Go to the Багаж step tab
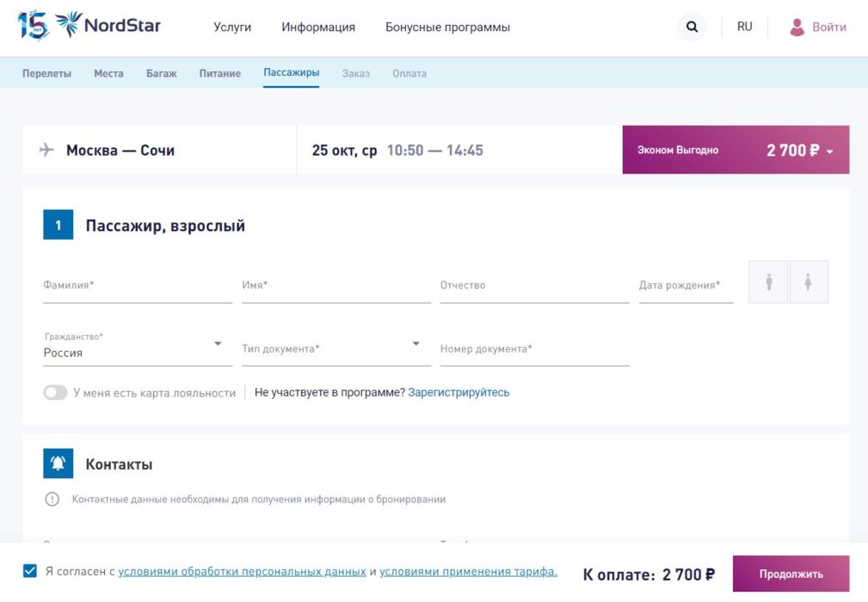 pos(161,73)
